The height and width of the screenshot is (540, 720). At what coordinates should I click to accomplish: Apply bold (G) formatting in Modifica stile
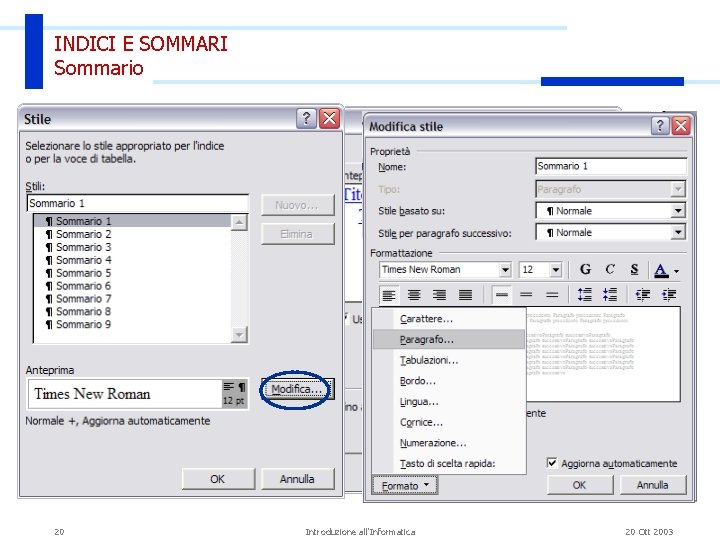[585, 270]
